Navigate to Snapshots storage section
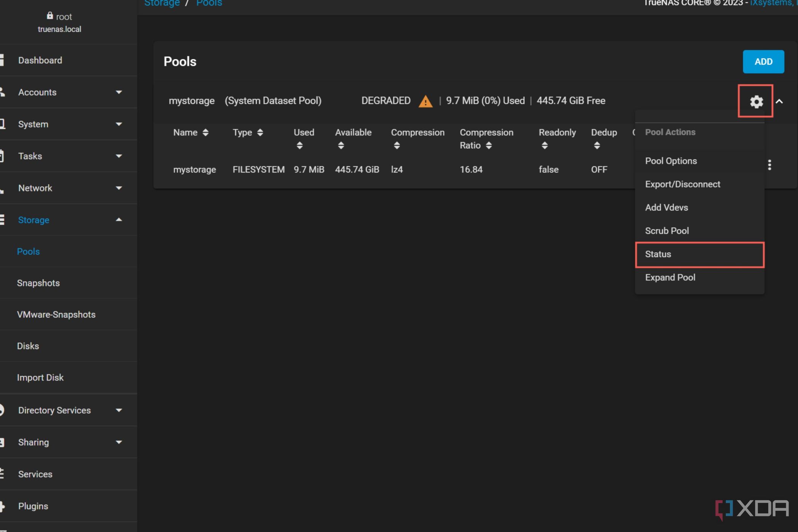 (x=37, y=283)
